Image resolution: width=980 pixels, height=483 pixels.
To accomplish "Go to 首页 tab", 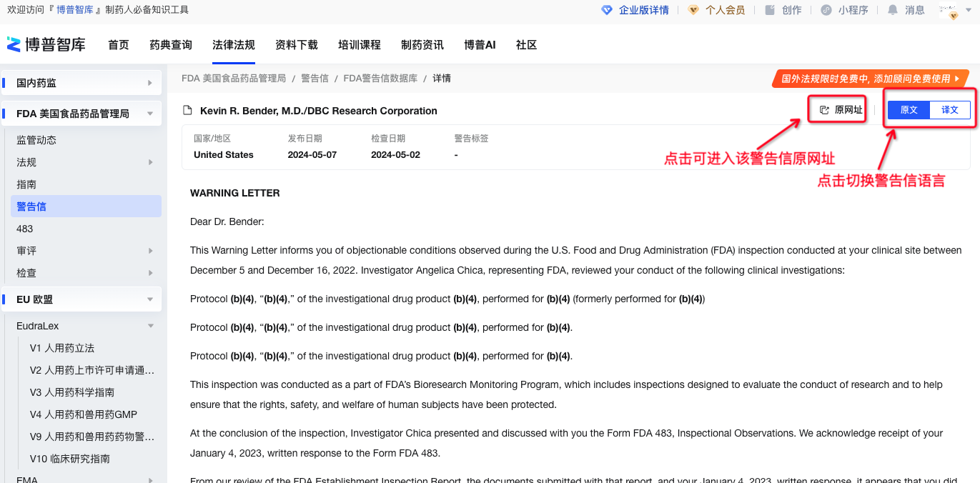I will point(119,44).
